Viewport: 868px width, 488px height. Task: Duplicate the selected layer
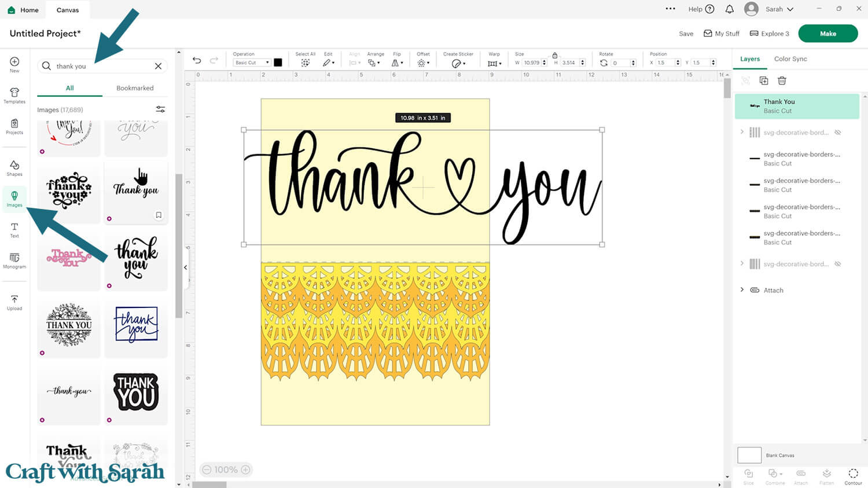(764, 80)
